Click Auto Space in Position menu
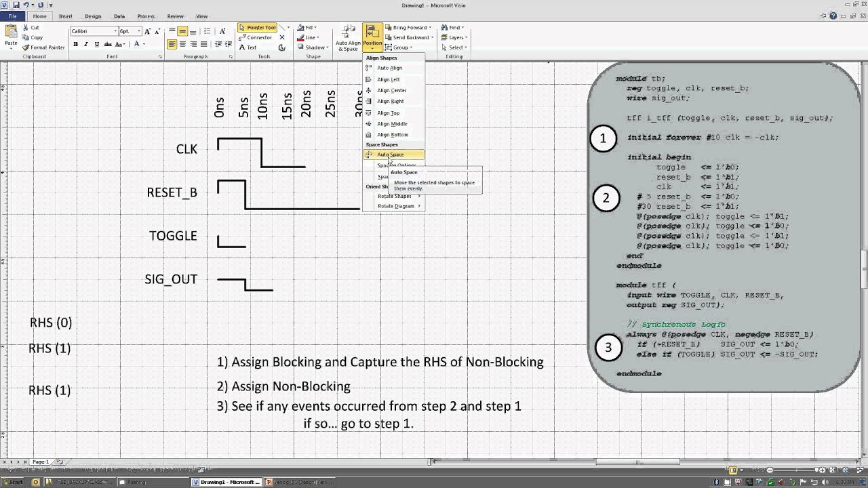The height and width of the screenshot is (488, 868). click(394, 155)
